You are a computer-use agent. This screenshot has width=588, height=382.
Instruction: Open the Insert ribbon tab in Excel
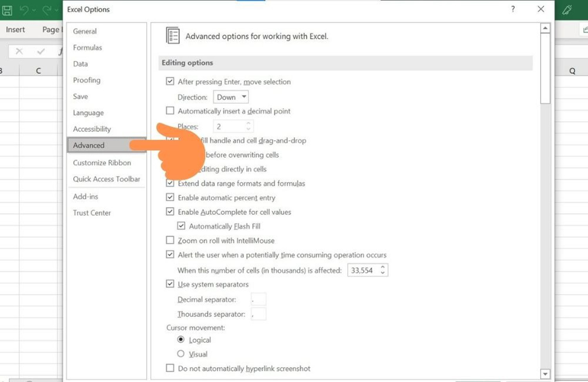pyautogui.click(x=15, y=30)
